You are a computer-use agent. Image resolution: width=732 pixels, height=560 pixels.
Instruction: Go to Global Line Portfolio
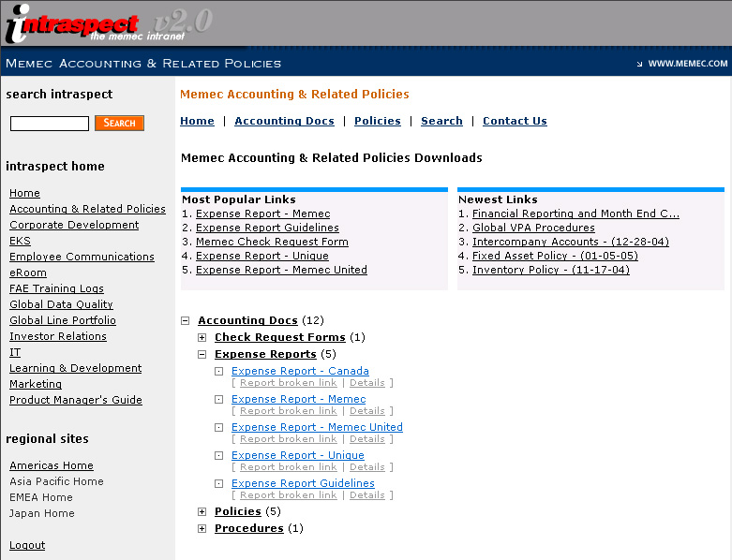coord(63,320)
